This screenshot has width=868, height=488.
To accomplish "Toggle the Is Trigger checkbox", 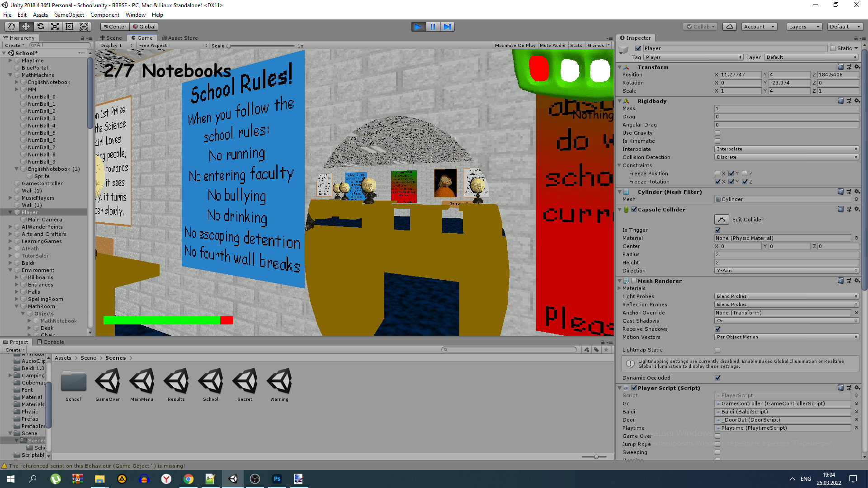I will tap(717, 230).
